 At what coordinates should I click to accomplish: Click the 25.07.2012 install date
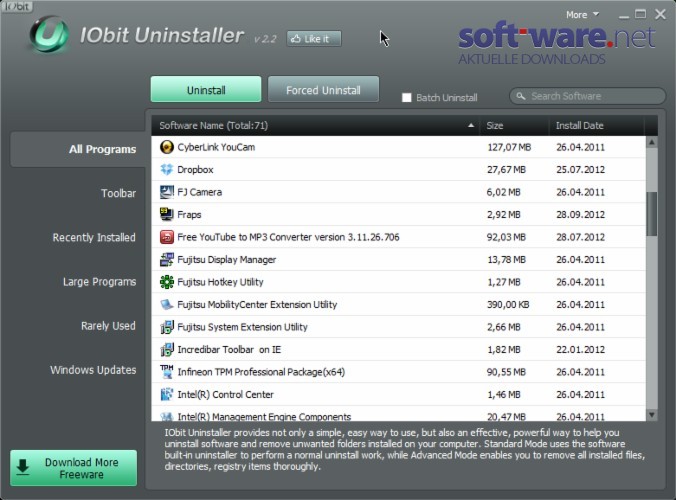coord(580,169)
